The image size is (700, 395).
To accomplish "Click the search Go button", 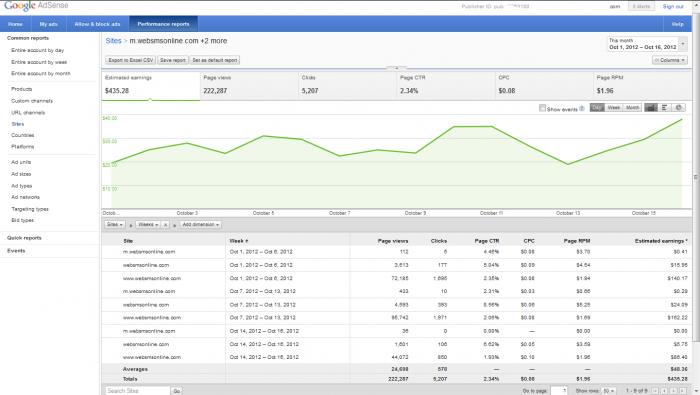I will [177, 391].
